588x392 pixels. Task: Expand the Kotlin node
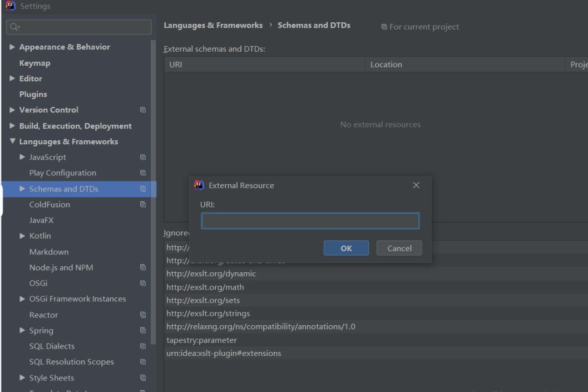tap(22, 236)
